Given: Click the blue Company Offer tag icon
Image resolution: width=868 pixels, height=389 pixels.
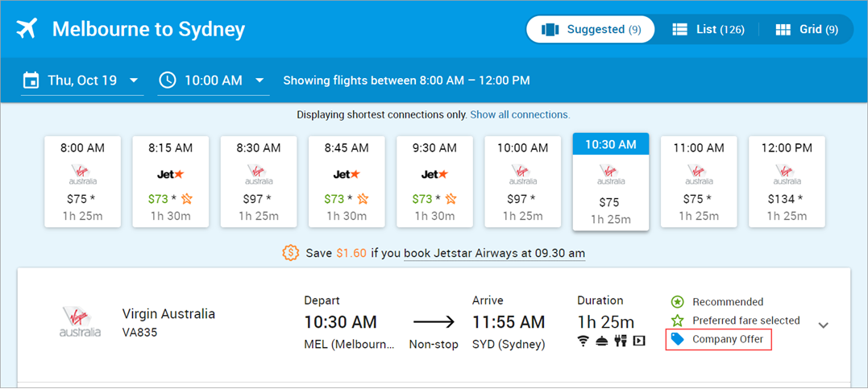Looking at the screenshot, I should 677,339.
